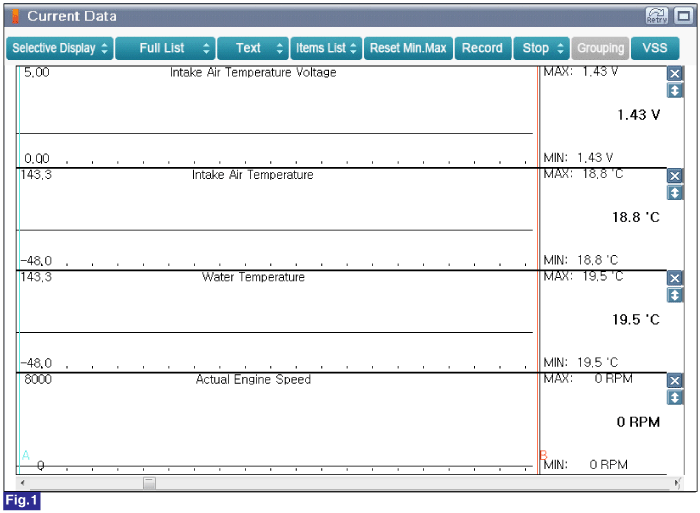Click MAX: 1.43 V reading
The width and height of the screenshot is (700, 513).
(581, 71)
